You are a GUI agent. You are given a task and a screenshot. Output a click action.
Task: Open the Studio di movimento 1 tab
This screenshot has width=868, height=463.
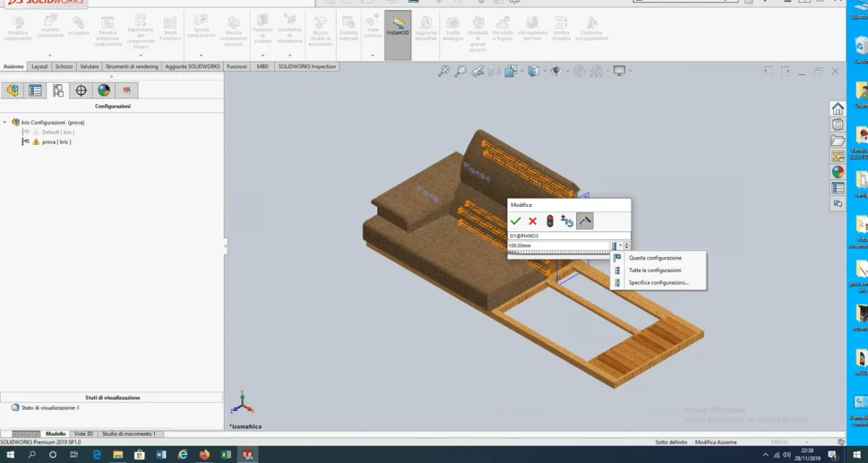tap(128, 434)
